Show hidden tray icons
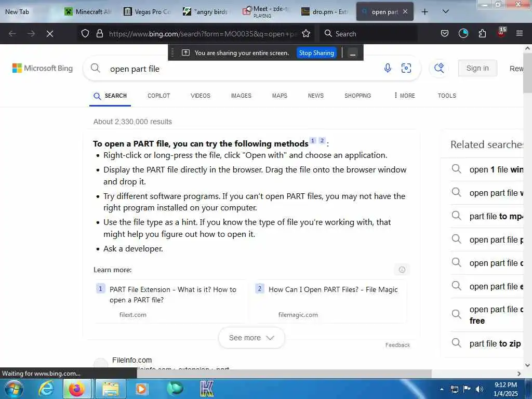The image size is (532, 399). (x=442, y=389)
